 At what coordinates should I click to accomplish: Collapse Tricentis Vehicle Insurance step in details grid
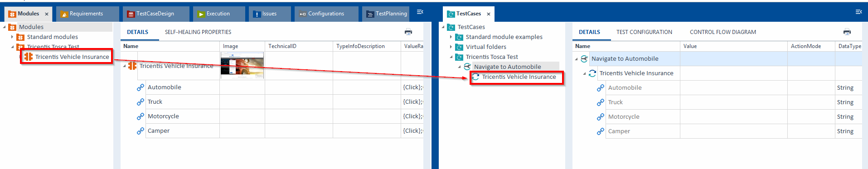point(584,73)
